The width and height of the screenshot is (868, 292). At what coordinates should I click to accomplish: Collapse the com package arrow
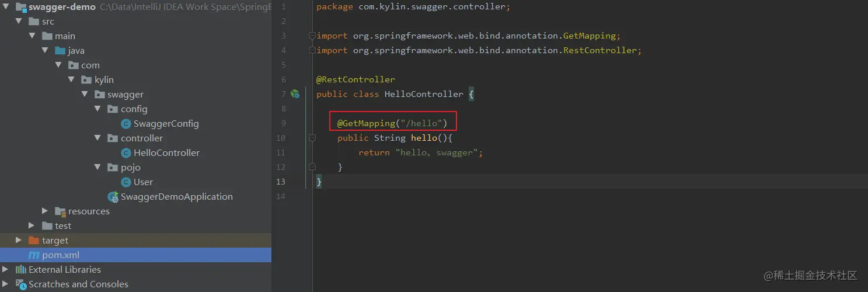coord(58,65)
